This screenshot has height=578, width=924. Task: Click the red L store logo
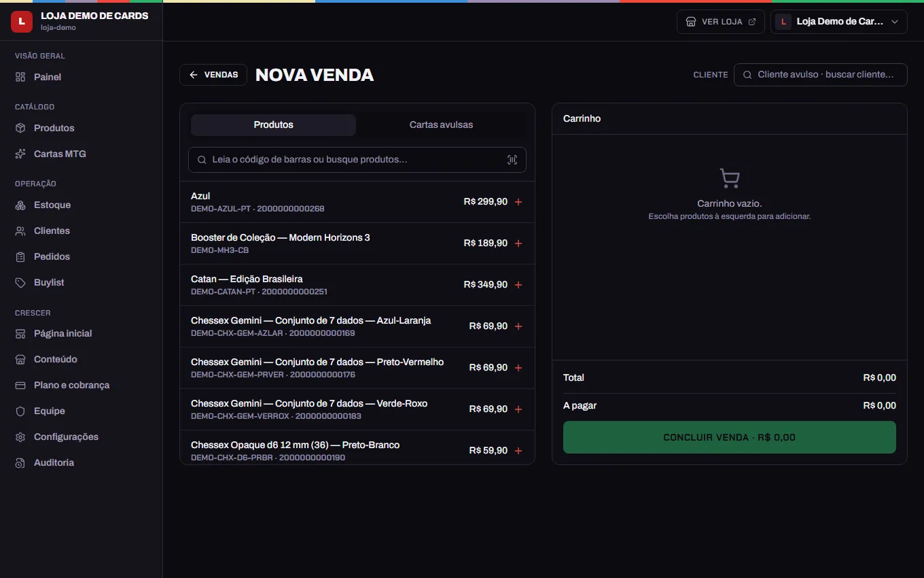[x=22, y=21]
